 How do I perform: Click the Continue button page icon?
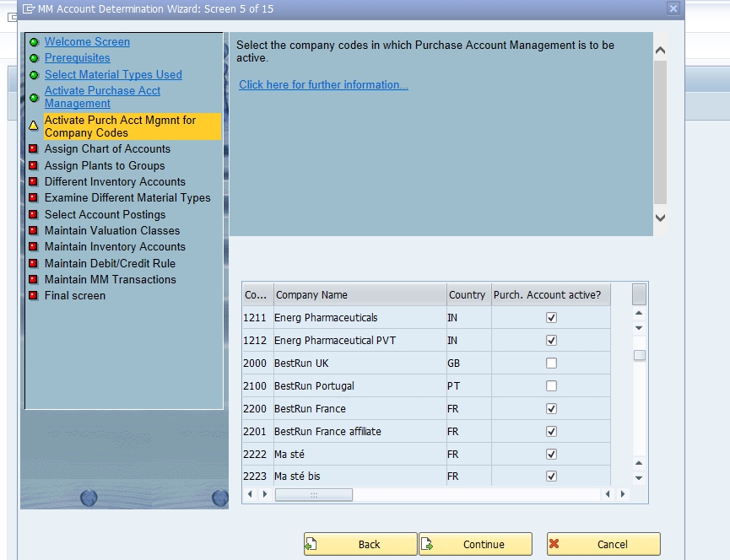coord(426,544)
